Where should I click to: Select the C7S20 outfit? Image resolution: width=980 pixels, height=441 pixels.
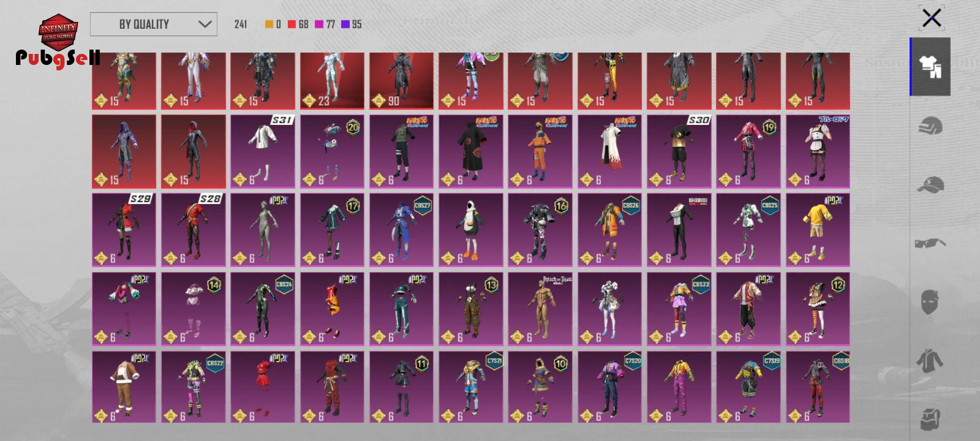[x=609, y=387]
